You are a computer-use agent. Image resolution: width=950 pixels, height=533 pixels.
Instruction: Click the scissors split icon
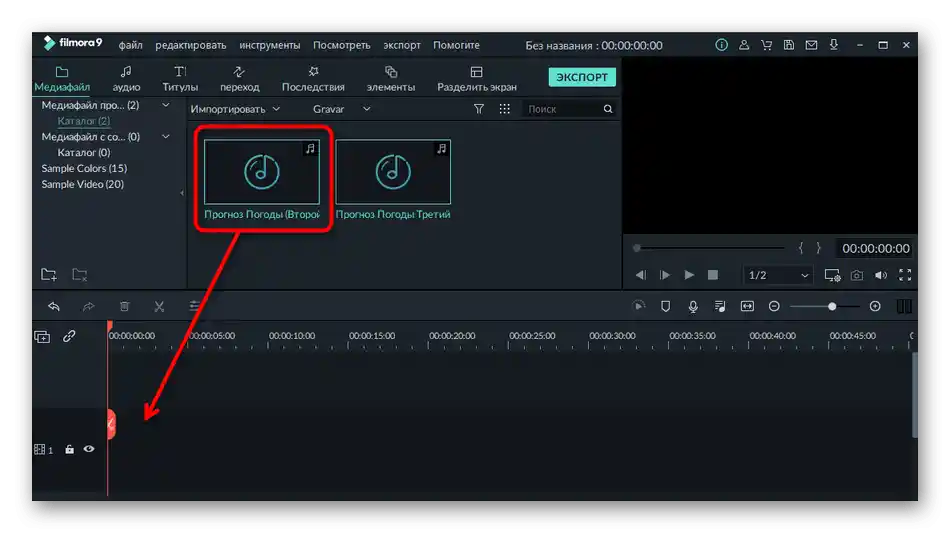[x=159, y=306]
